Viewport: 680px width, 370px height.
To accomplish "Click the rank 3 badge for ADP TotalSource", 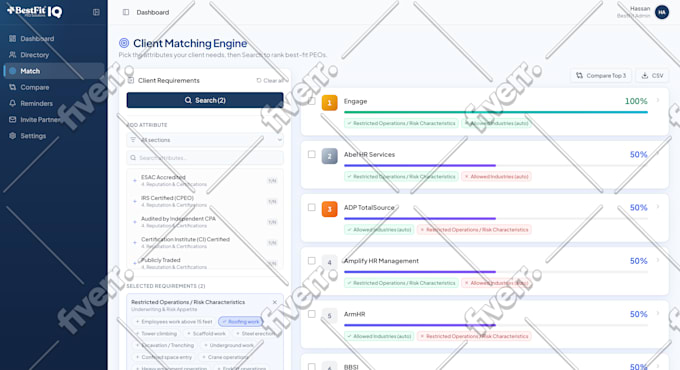I will click(x=330, y=209).
